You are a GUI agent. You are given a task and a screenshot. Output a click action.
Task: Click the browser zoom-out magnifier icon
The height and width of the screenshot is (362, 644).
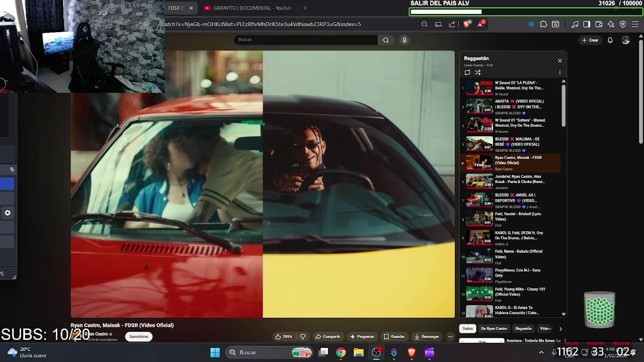425,24
